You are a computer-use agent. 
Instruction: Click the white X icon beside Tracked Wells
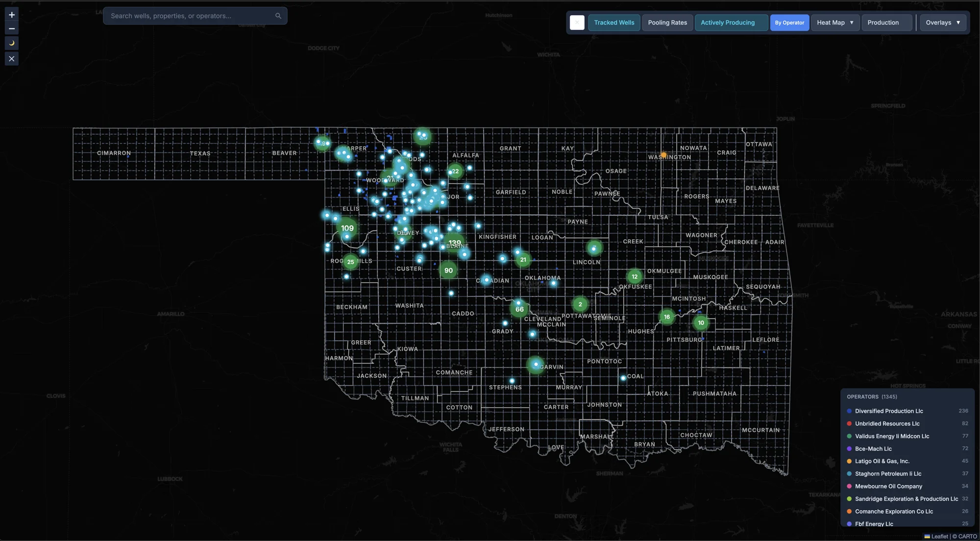577,22
